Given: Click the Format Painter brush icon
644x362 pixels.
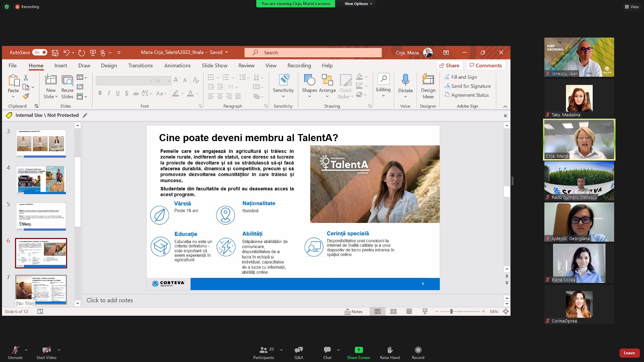Looking at the screenshot, I should click(26, 96).
